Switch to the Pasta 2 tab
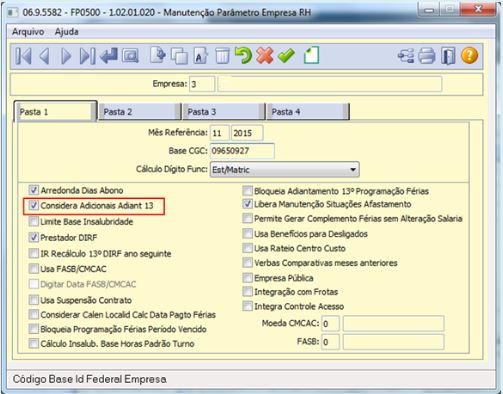This screenshot has width=503, height=394. (140, 112)
